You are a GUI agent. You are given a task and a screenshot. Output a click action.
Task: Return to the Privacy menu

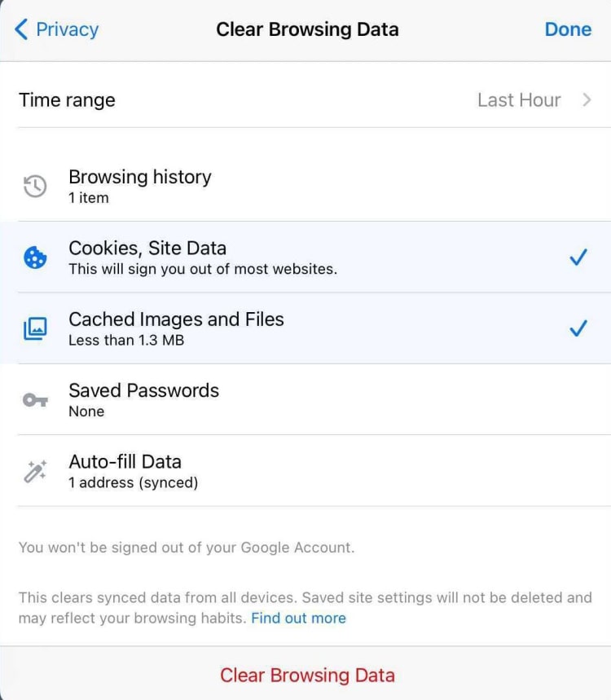[x=55, y=29]
